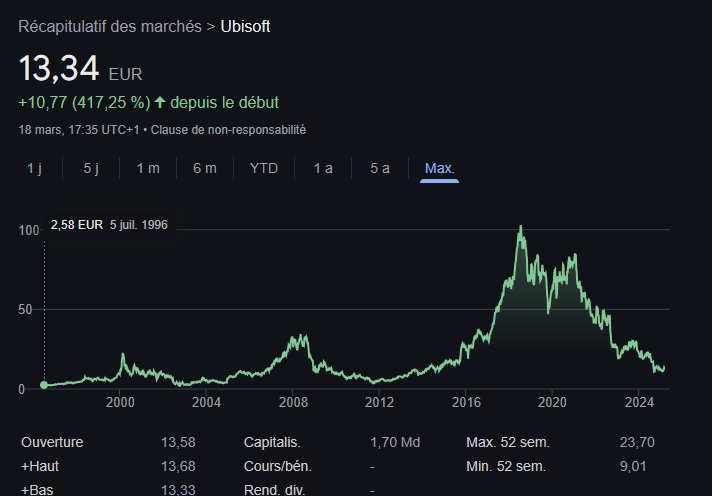Click the +Haut label
Viewport: 712px width, 496px height.
[x=40, y=466]
